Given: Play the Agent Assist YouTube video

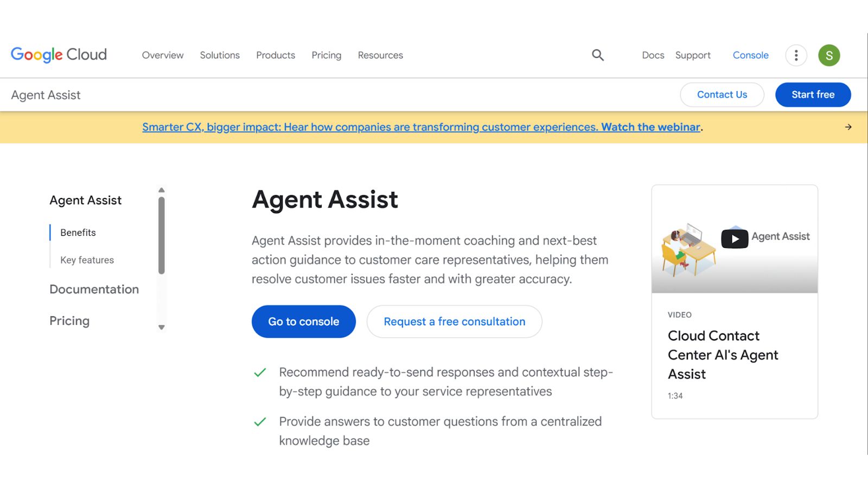Looking at the screenshot, I should point(735,239).
